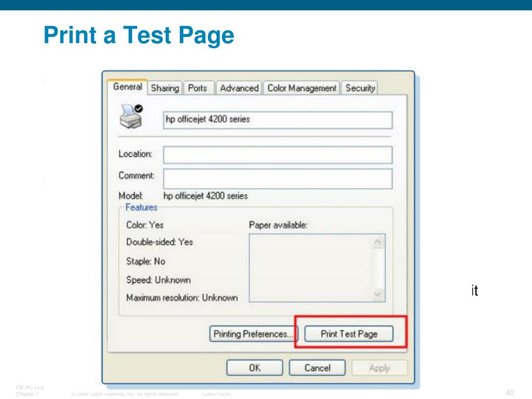Click the 'Print a Test Page' slide title
Image resolution: width=532 pixels, height=399 pixels.
139,35
